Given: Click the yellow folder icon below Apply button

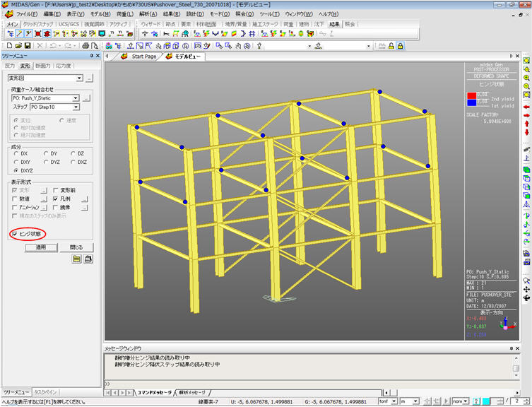Looking at the screenshot, I should [x=77, y=259].
